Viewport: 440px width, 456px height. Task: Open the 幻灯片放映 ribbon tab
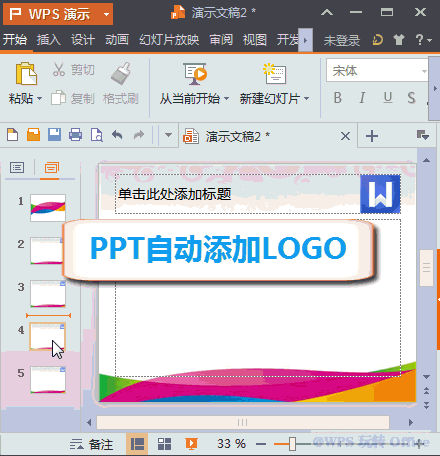169,40
